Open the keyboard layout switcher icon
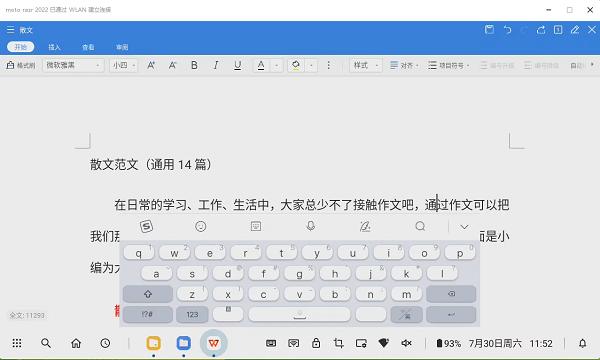600x360 pixels. [256, 226]
